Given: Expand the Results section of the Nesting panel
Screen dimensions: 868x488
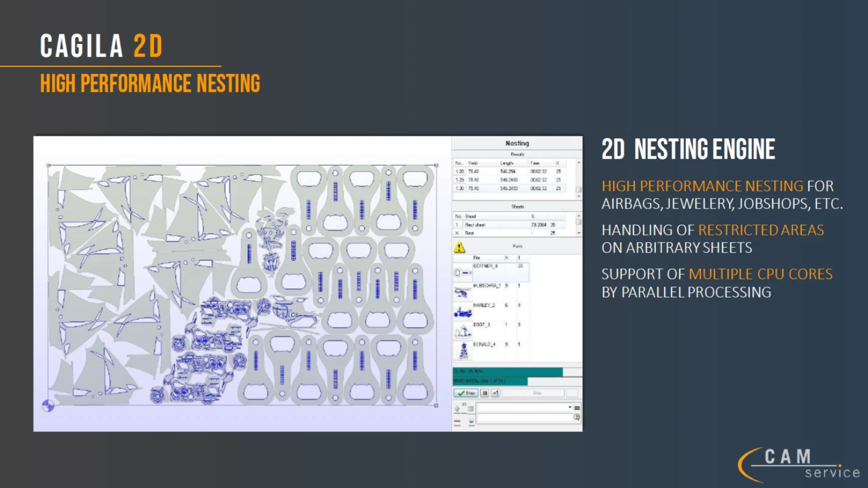Looking at the screenshot, I should (518, 154).
